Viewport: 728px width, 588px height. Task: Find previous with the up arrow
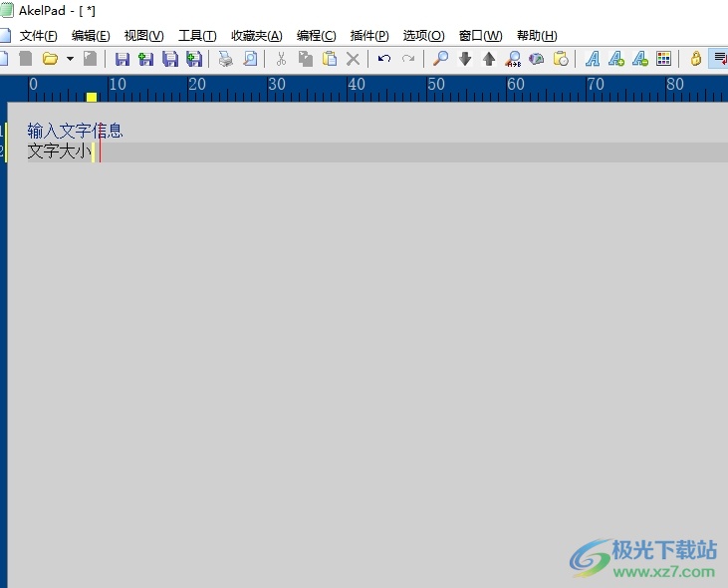pyautogui.click(x=489, y=59)
